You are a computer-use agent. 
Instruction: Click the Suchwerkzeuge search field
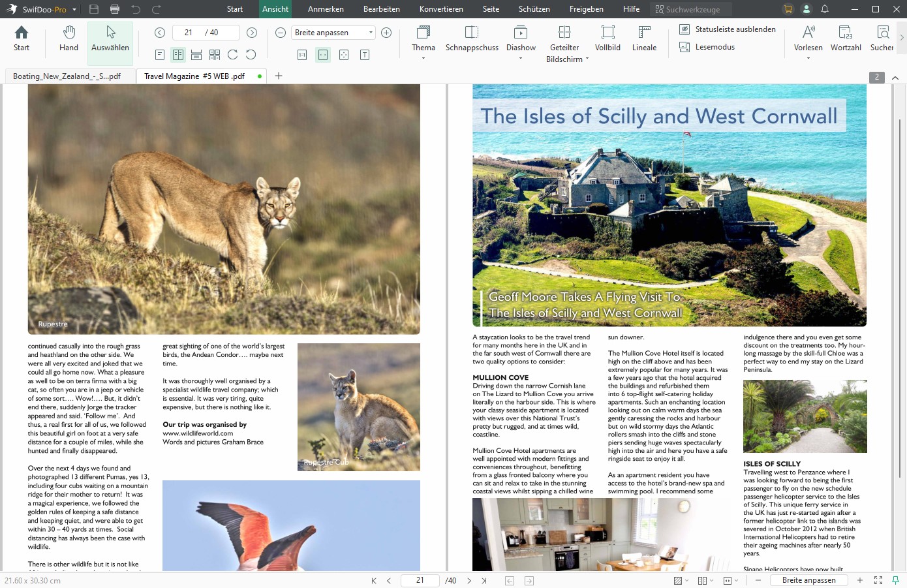690,9
